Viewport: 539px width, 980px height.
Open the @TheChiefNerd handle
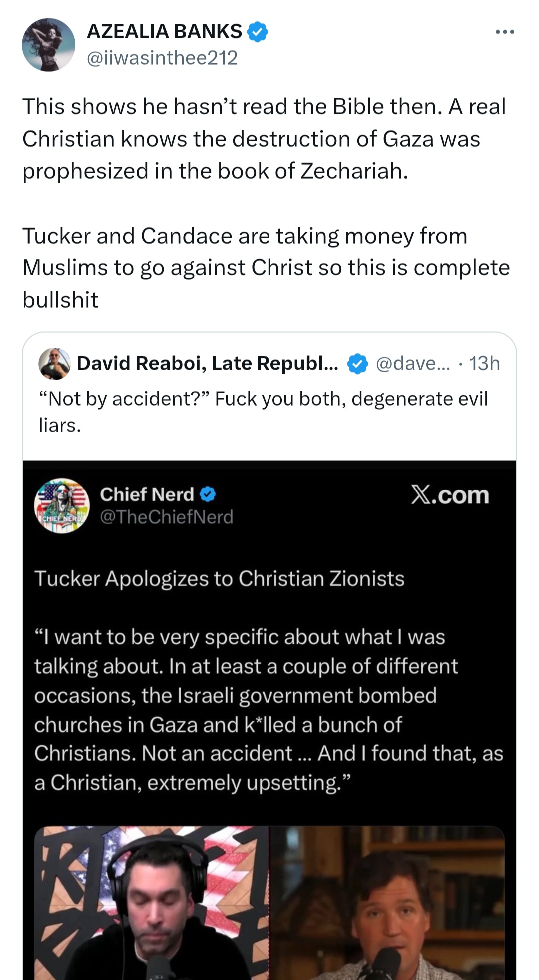[167, 517]
